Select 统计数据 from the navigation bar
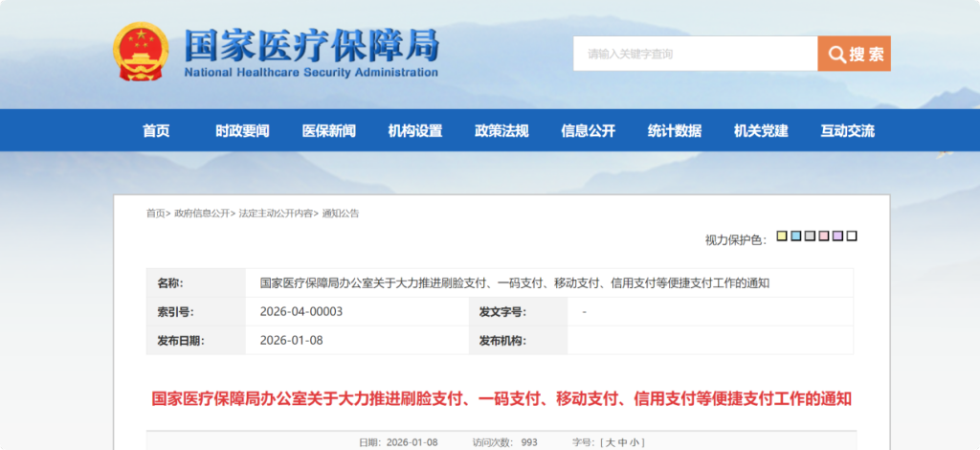980x450 pixels. (x=674, y=131)
